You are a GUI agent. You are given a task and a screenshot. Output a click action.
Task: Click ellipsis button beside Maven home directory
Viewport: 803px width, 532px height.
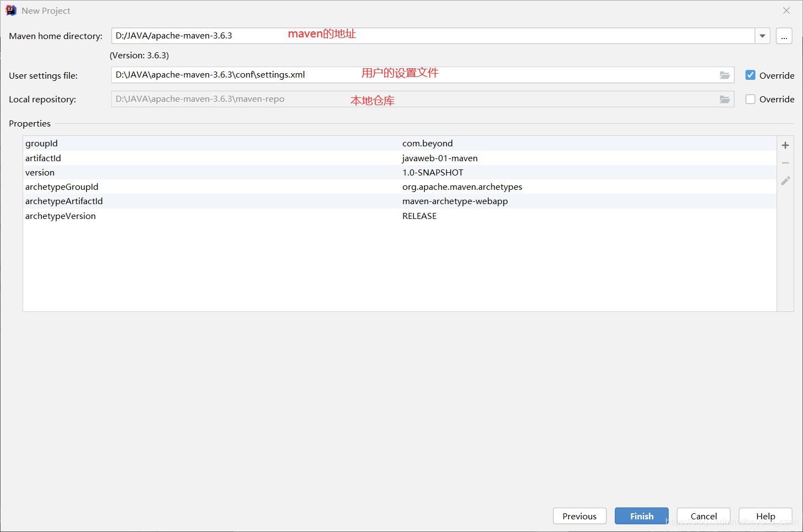(784, 36)
